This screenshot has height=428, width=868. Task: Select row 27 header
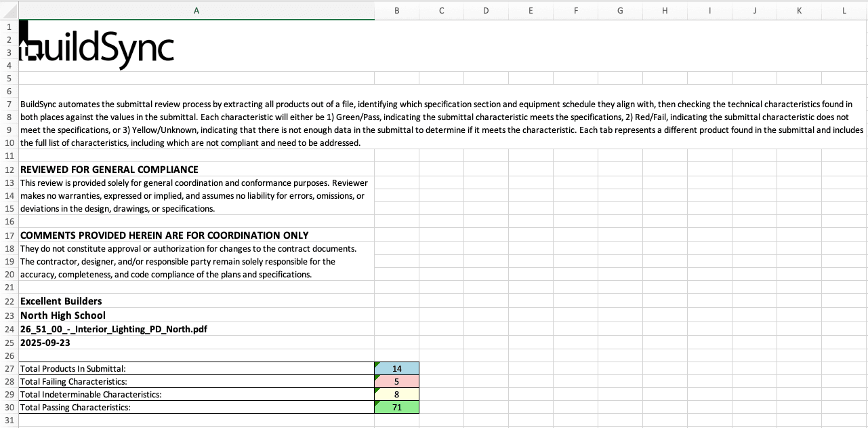9,368
